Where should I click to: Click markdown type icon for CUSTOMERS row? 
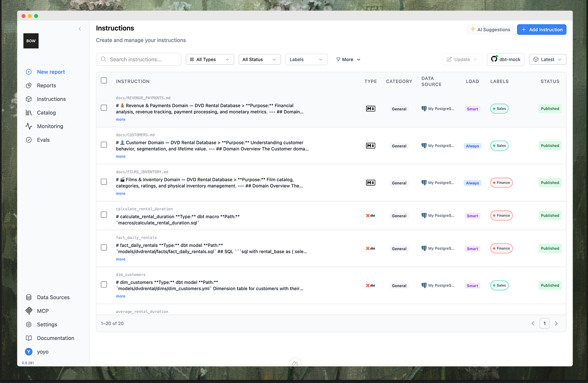tap(371, 146)
